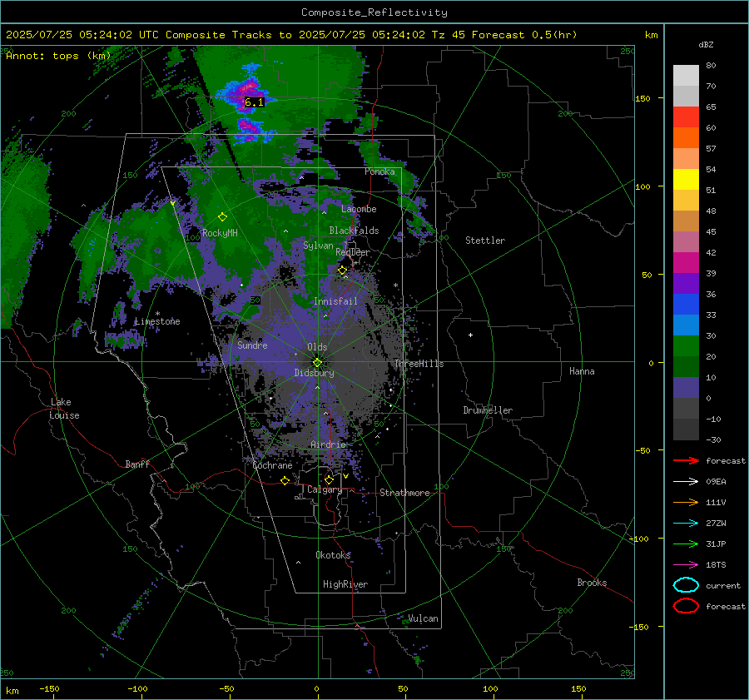Click the Composite_Reflectivity title
The image size is (749, 700).
tap(374, 12)
